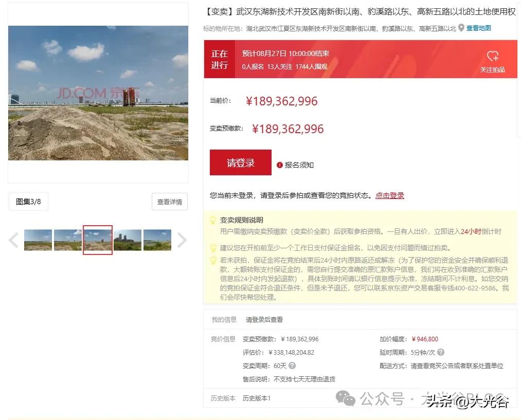Click the 正在进行 status label
Image resolution: width=521 pixels, height=420 pixels.
pyautogui.click(x=219, y=59)
